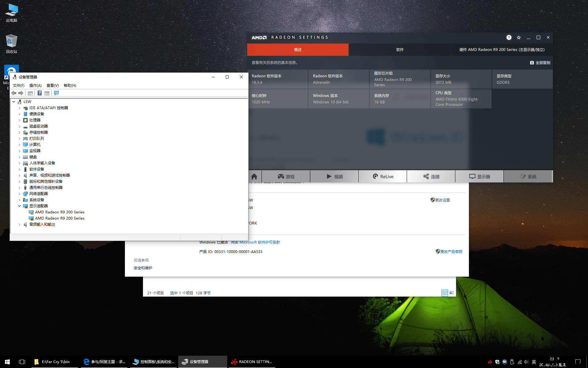Open Windows Defender shield tray icon

coord(497,362)
